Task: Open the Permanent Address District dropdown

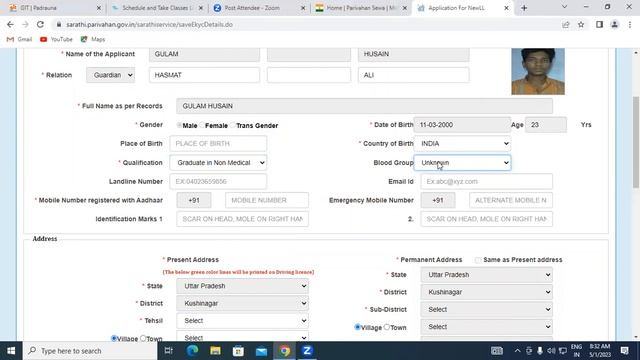Action: coord(487,292)
